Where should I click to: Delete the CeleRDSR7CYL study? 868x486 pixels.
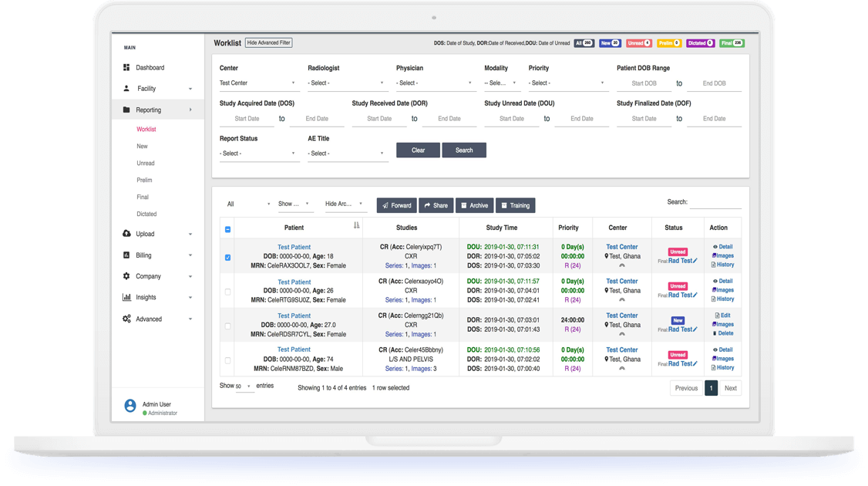click(x=722, y=333)
